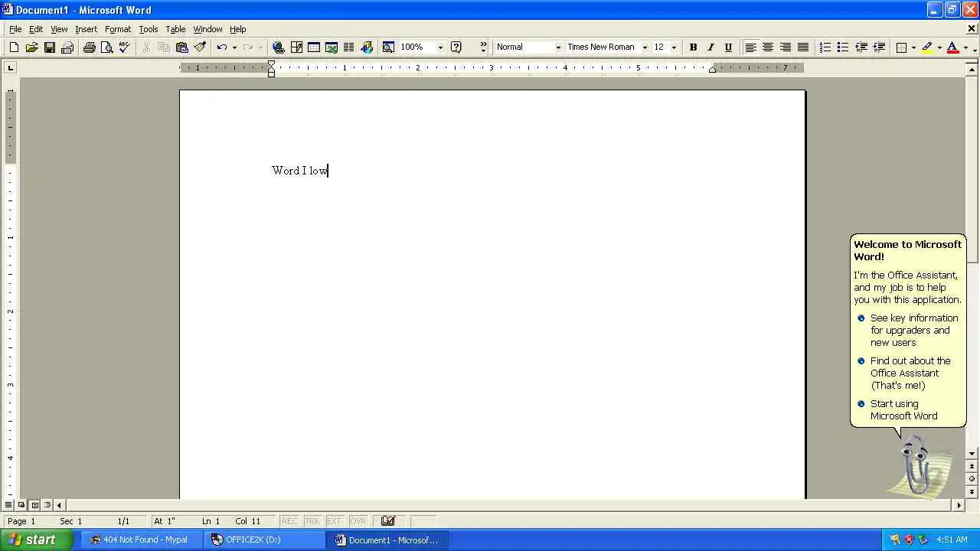The image size is (980, 551).
Task: Open the Tables and Borders toolbar
Action: tap(296, 47)
